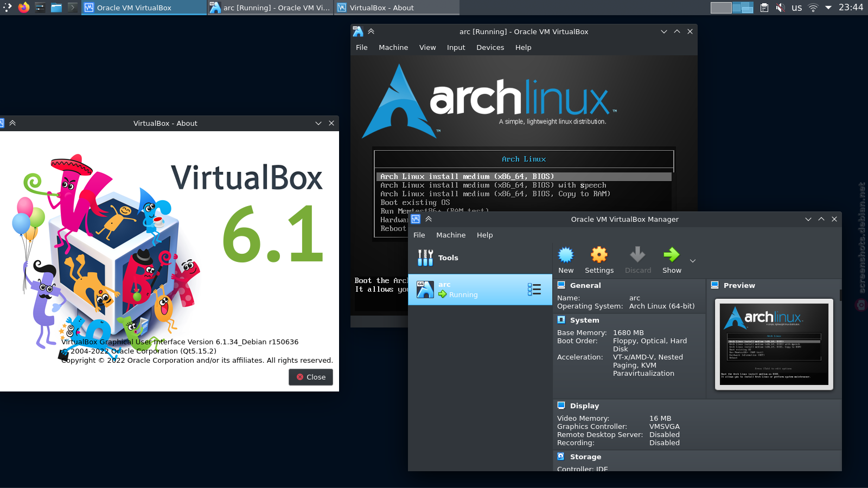Click keep-above arrows icon in About window titlebar
The height and width of the screenshot is (488, 868).
coord(12,123)
